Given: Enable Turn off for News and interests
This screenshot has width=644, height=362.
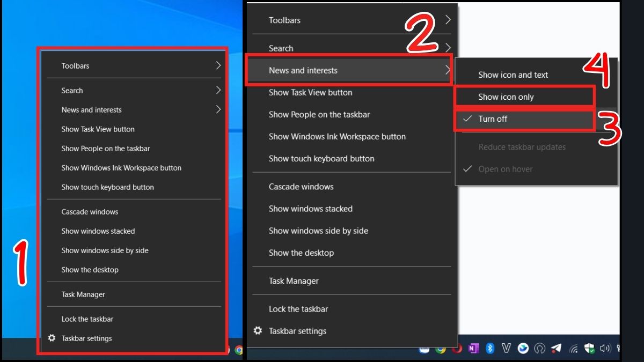Looking at the screenshot, I should tap(523, 119).
